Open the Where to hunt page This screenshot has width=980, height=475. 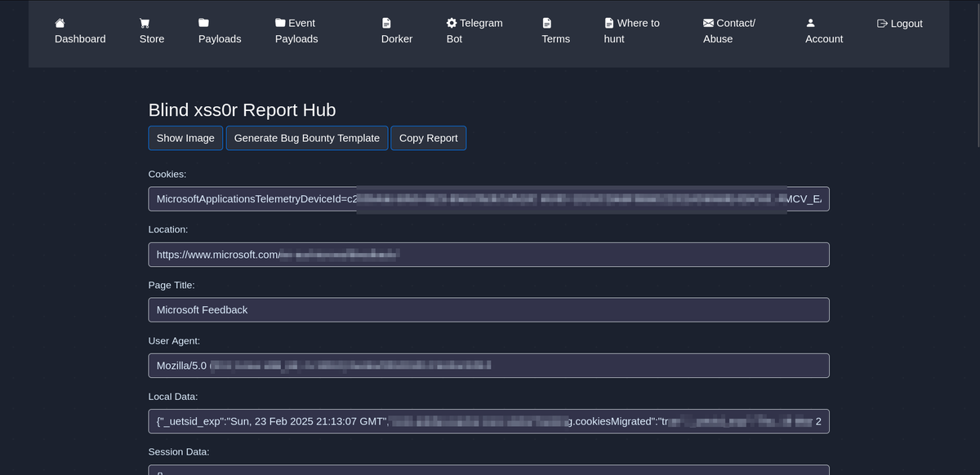[x=632, y=31]
